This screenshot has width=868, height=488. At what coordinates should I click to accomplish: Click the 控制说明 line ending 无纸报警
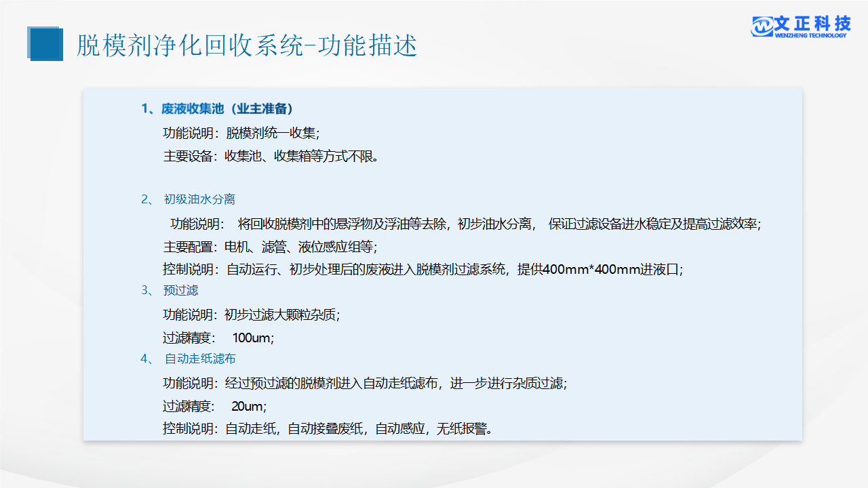coord(328,428)
